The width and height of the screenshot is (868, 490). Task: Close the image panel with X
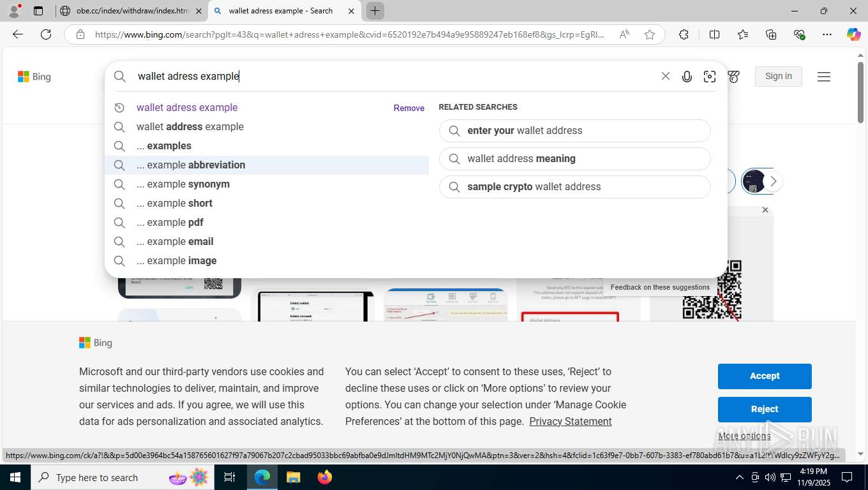(x=765, y=210)
